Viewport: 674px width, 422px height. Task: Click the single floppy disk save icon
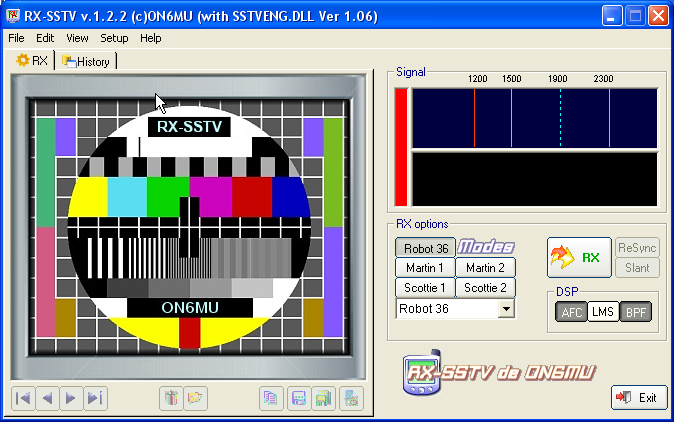299,398
